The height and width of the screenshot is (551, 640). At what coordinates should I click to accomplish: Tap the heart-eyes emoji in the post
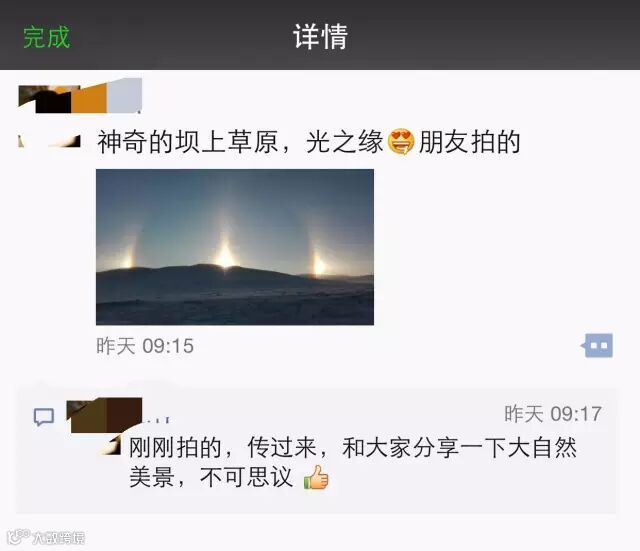click(400, 142)
